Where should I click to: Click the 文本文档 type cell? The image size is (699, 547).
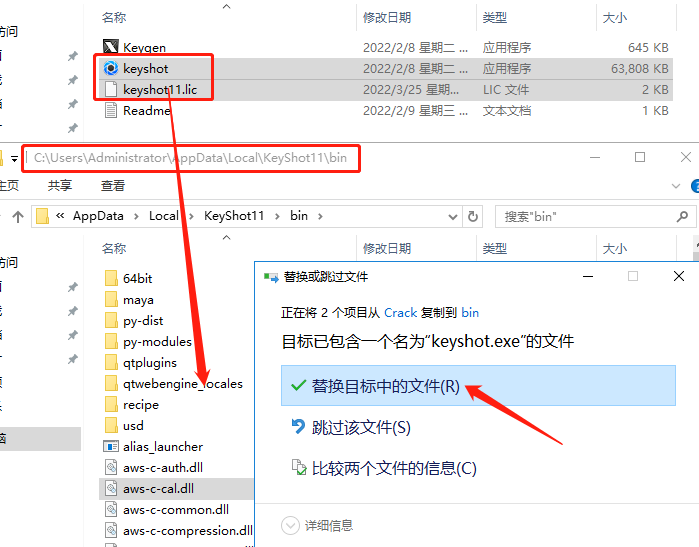507,111
